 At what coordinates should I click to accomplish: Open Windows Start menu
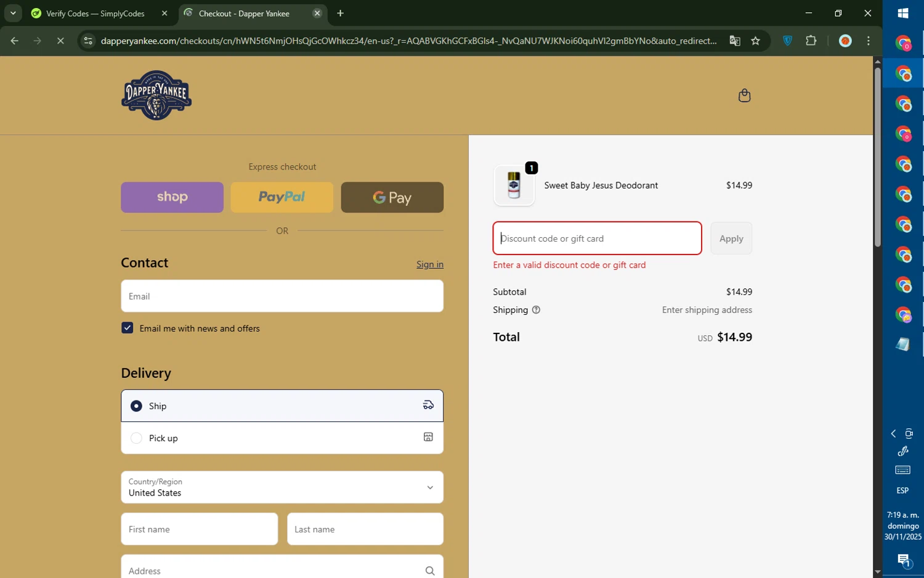(903, 14)
